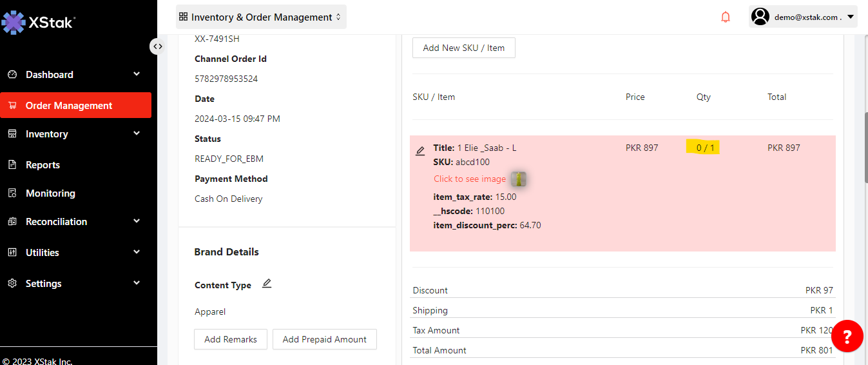Expand the Utilities menu chevron
This screenshot has height=365, width=868.
(x=137, y=252)
